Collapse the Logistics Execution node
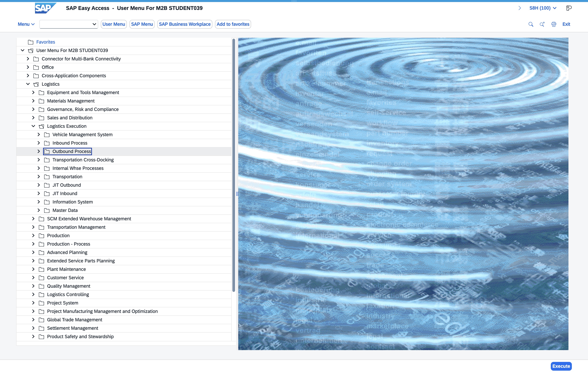Screen dimensions: 588x373 [x=33, y=126]
